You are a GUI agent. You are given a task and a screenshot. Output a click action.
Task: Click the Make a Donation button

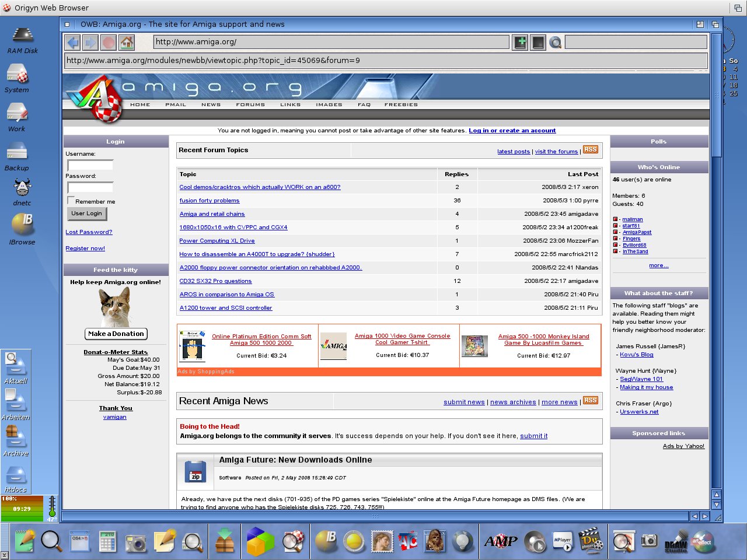pyautogui.click(x=116, y=334)
